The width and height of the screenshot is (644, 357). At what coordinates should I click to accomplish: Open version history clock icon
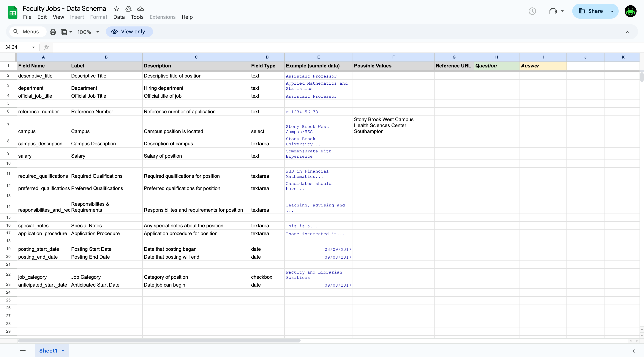point(532,11)
